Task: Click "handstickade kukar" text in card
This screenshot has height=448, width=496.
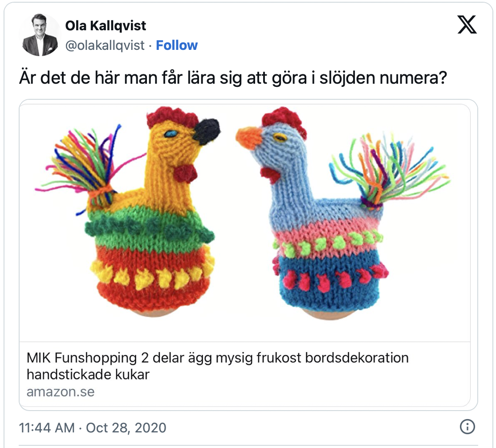Action: click(88, 375)
